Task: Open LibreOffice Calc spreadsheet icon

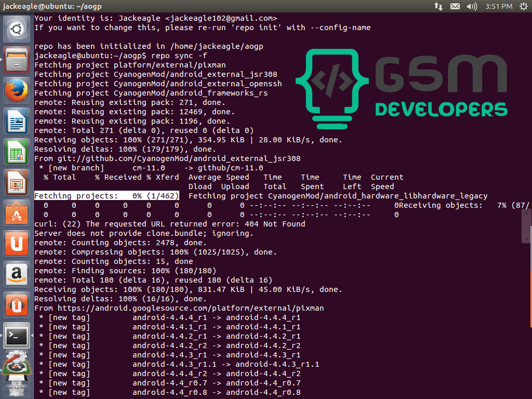Action: click(x=16, y=152)
